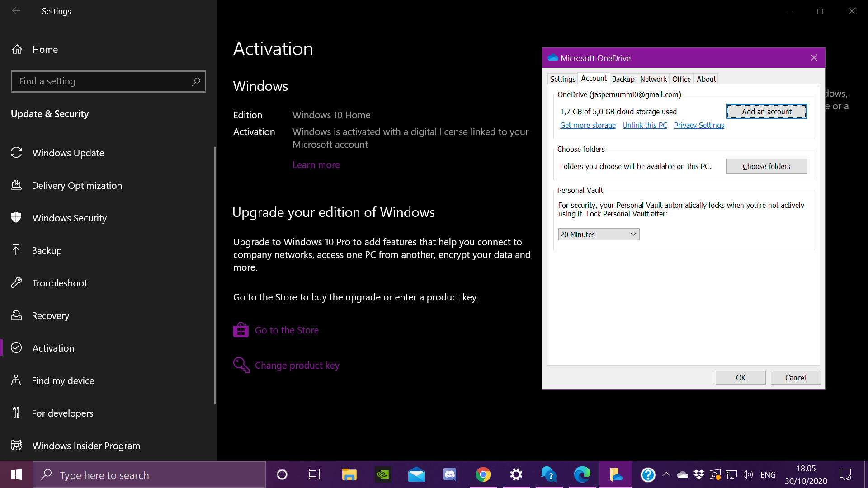Show hidden system tray icons
This screenshot has width=868, height=488.
[x=666, y=474]
